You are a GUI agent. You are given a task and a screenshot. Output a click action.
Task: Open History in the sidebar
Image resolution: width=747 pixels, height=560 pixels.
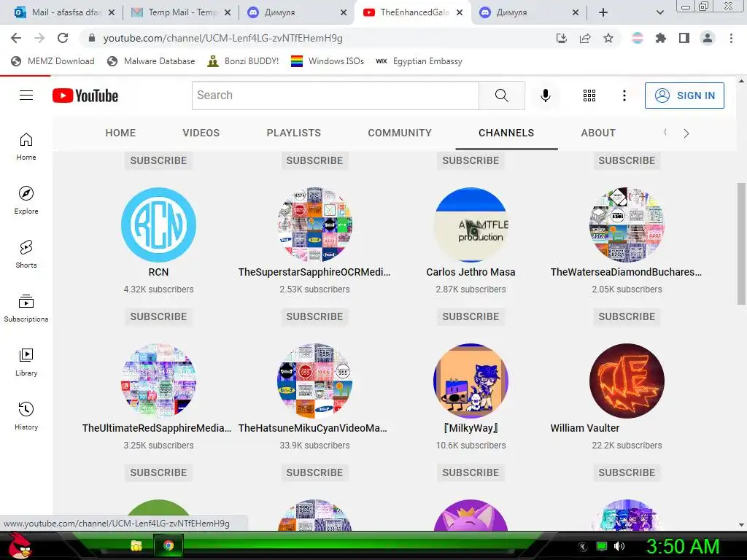coord(26,416)
